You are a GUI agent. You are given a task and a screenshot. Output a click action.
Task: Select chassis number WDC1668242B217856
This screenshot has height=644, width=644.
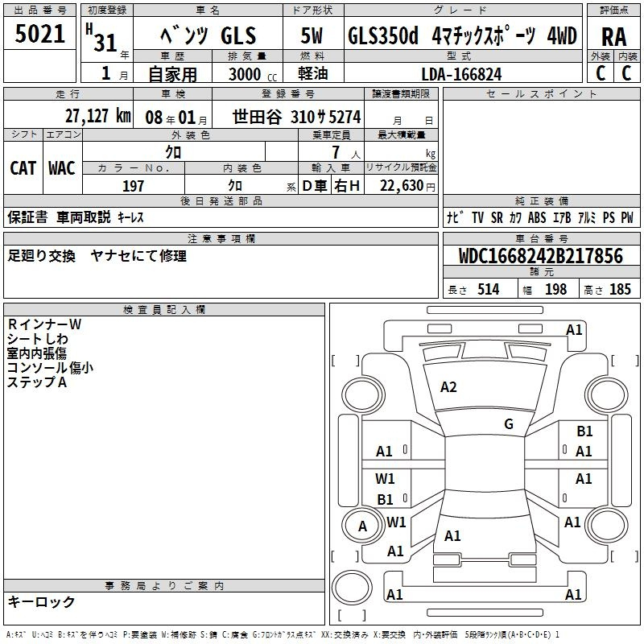click(x=541, y=256)
